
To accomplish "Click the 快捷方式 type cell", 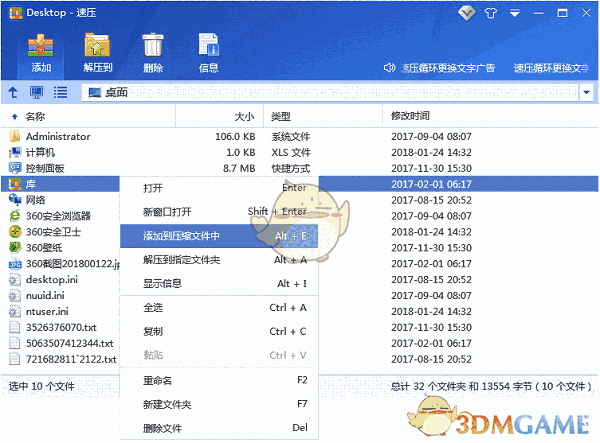I will 291,168.
